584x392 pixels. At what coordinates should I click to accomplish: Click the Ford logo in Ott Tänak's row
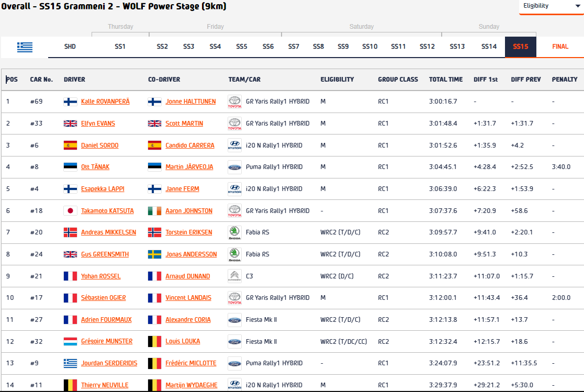click(x=234, y=167)
